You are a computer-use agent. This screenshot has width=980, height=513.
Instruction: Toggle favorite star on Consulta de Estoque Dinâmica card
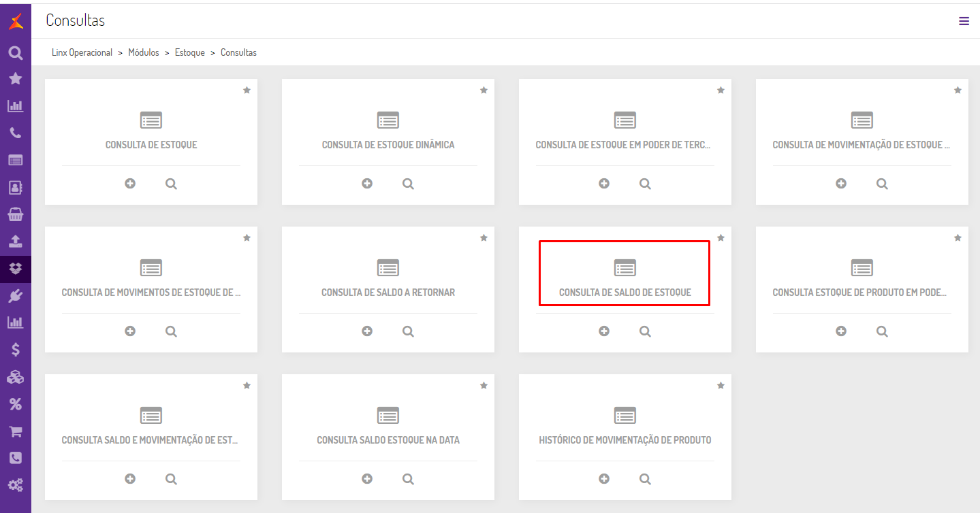(484, 90)
